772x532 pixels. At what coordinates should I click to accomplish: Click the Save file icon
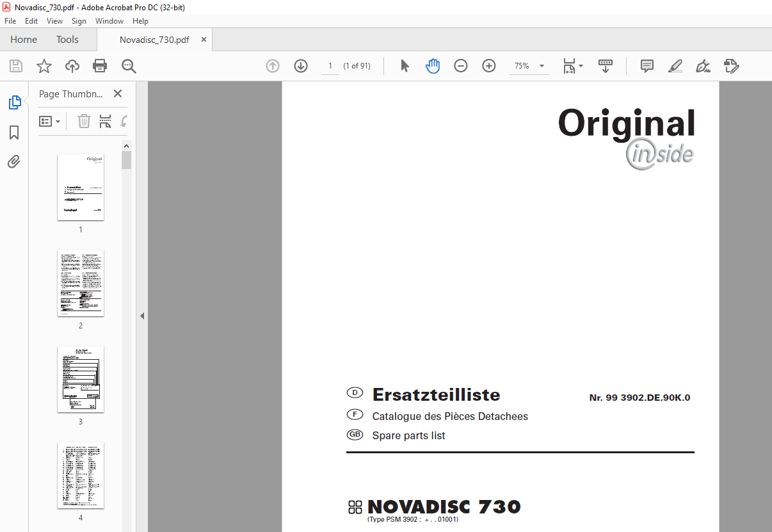pos(16,66)
